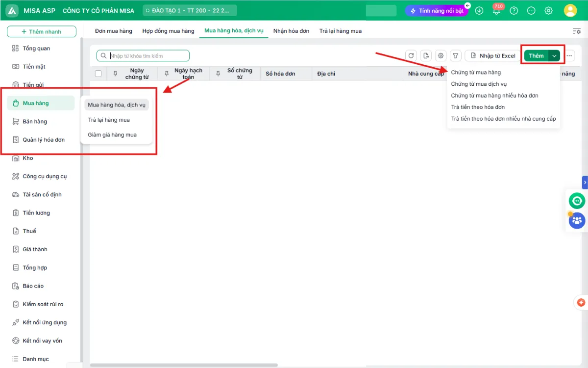
Task: Pin the Số chứng từ column
Action: click(x=218, y=74)
